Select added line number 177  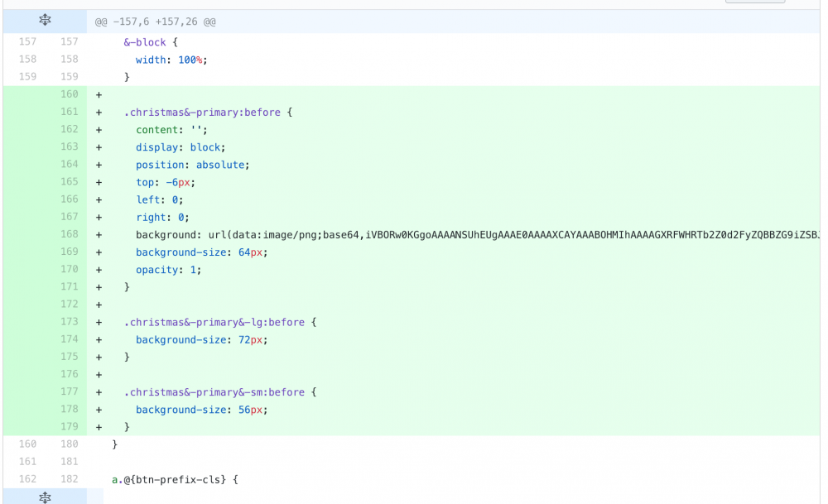pos(69,392)
